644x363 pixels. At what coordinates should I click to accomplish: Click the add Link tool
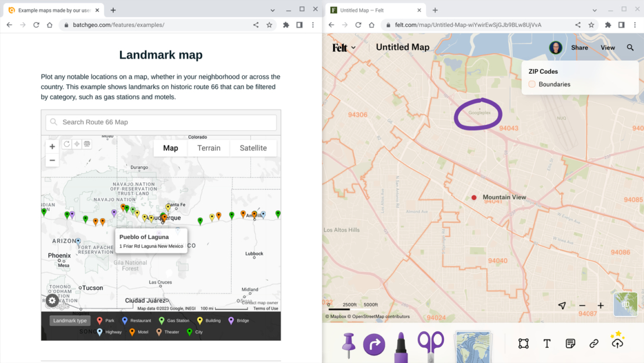593,343
